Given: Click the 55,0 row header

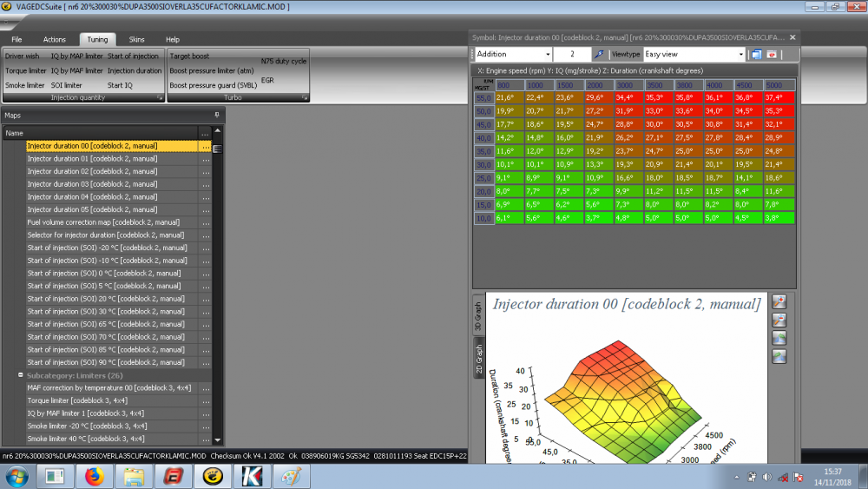Looking at the screenshot, I should click(x=483, y=98).
